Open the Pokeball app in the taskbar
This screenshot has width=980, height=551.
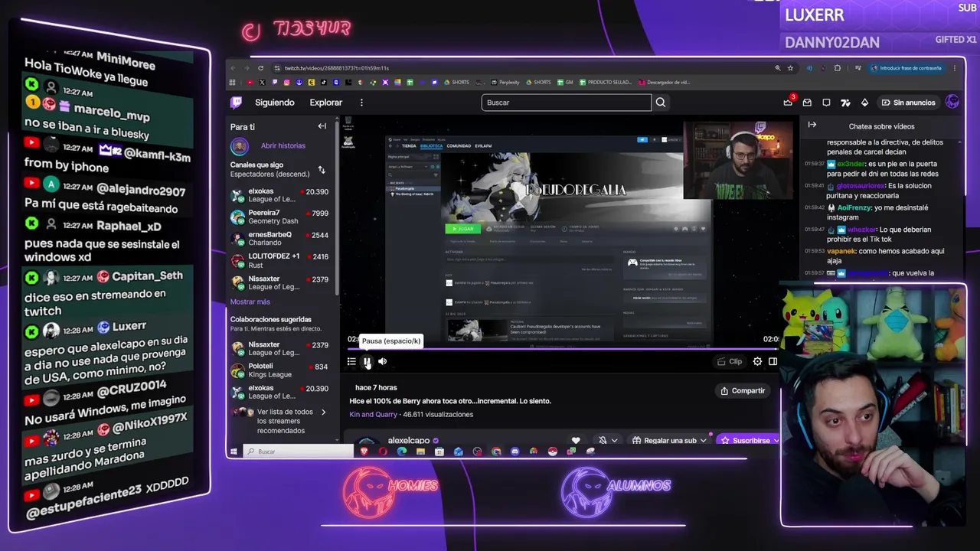tap(552, 452)
